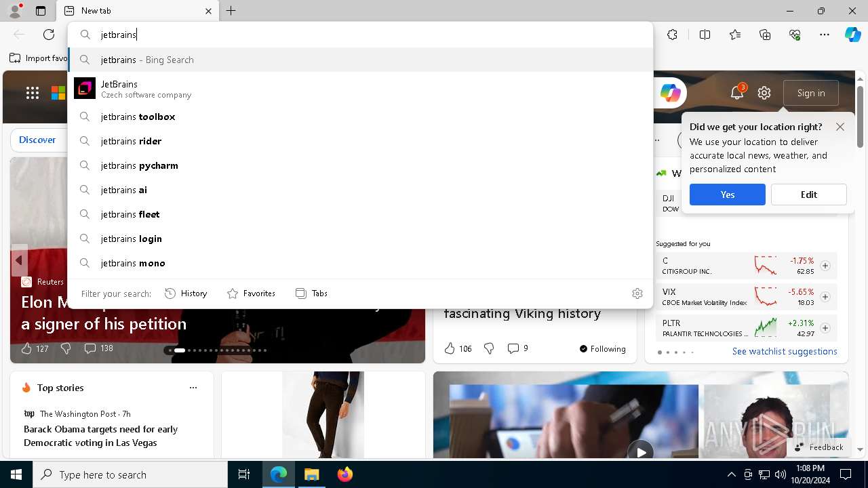This screenshot has height=488, width=868.
Task: Add PLTR Palantir to watchlist
Action: (x=825, y=328)
